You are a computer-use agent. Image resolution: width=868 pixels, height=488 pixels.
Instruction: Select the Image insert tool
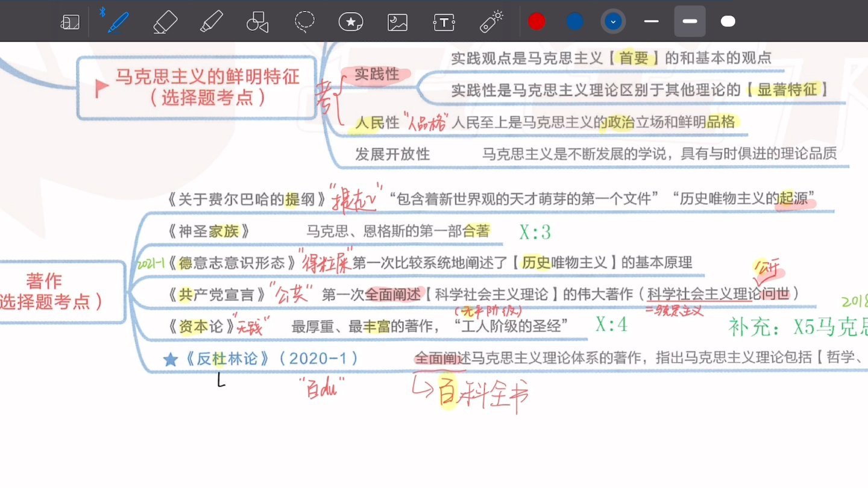pos(397,22)
